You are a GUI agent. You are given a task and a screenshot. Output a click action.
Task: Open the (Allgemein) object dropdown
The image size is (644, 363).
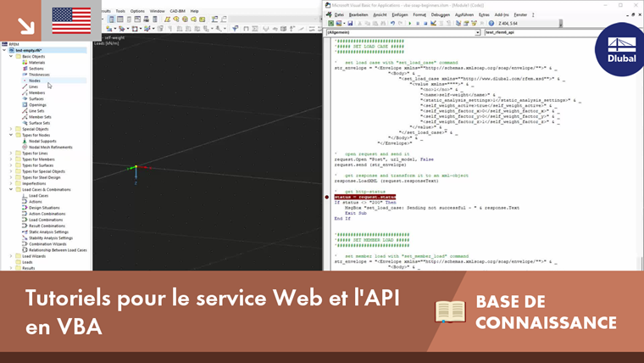pyautogui.click(x=478, y=32)
